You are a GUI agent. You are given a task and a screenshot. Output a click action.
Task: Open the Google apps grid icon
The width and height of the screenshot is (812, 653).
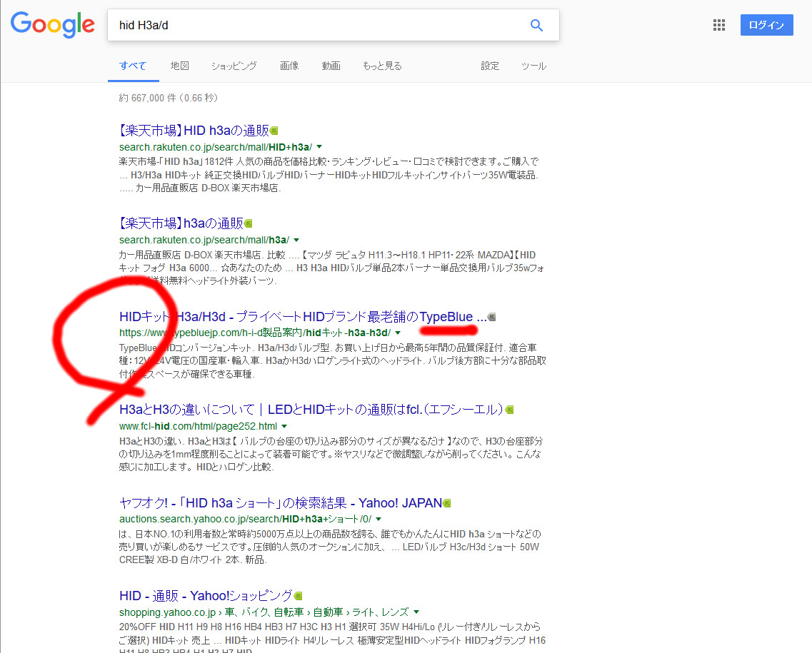tap(718, 25)
